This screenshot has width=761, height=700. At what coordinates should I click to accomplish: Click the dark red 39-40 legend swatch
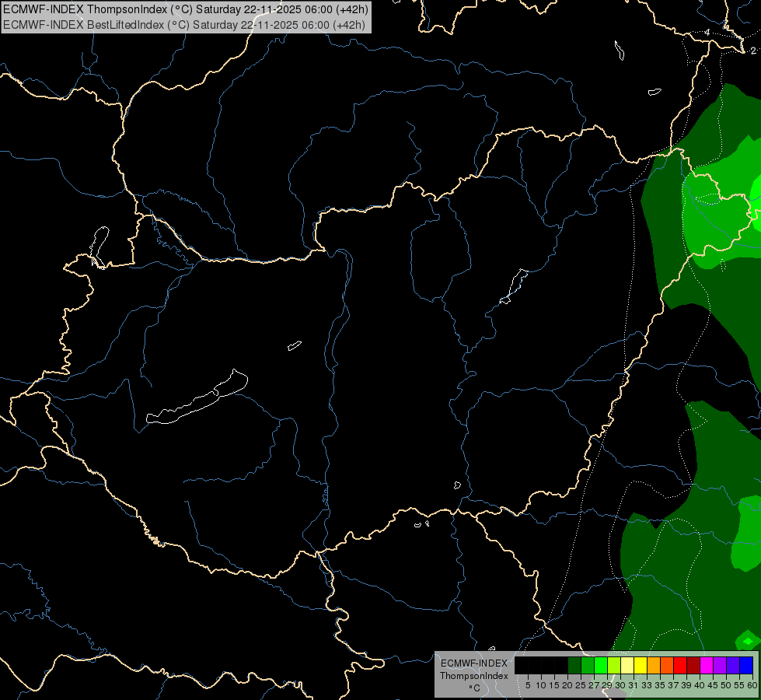point(693,665)
